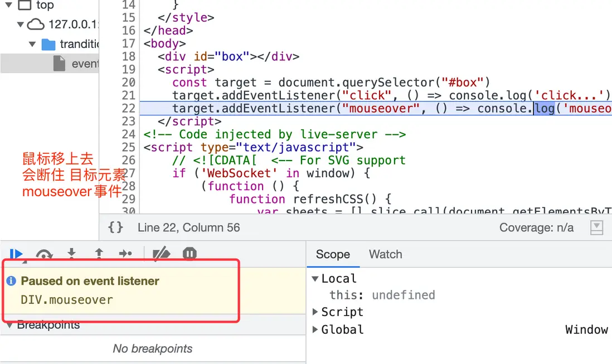Click the top frame icon

(25, 5)
